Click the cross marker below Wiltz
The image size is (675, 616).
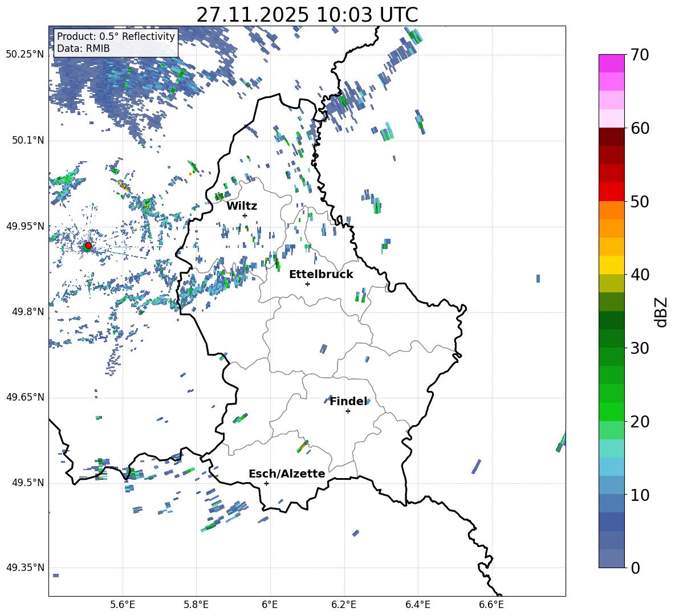tap(245, 215)
